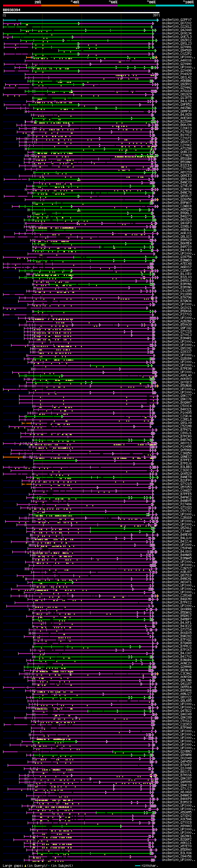Select hit UniRef100_Q7VEJ9

177,186
